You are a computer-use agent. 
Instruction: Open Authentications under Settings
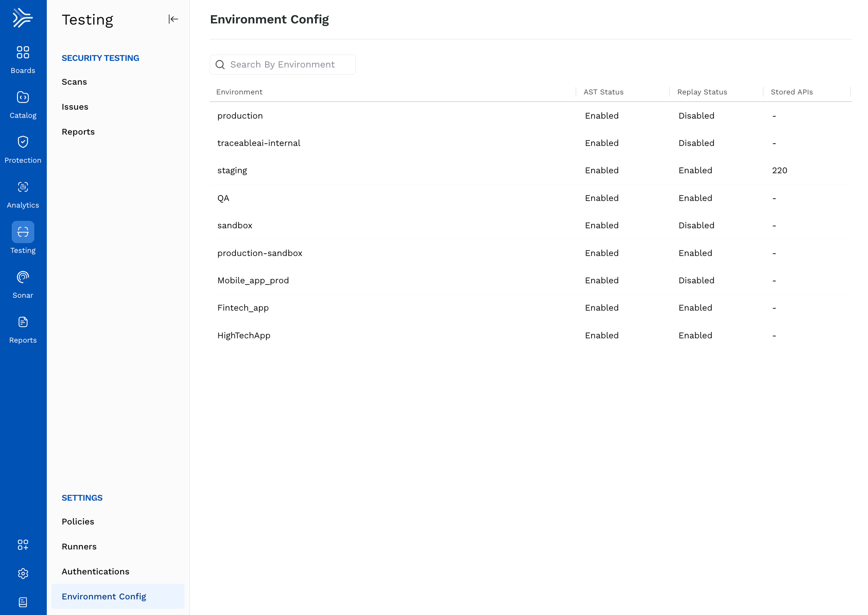(95, 572)
